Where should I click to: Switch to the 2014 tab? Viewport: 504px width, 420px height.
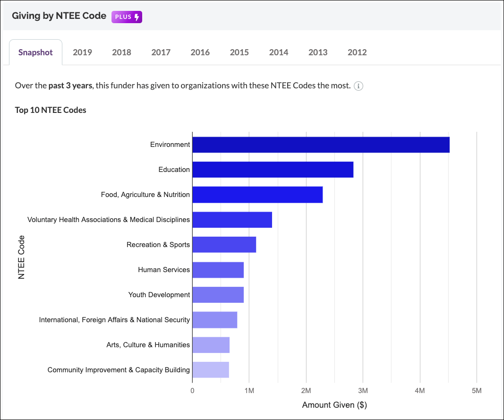279,52
